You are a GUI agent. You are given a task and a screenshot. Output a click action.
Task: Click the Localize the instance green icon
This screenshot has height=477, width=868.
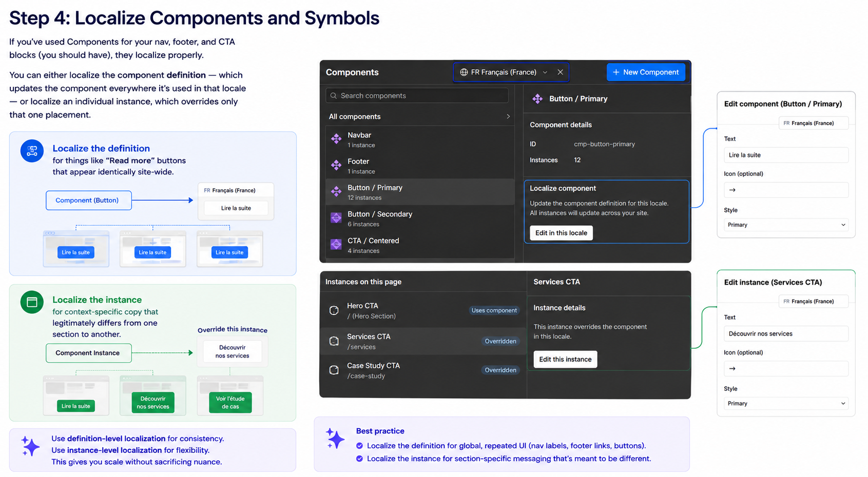32,302
